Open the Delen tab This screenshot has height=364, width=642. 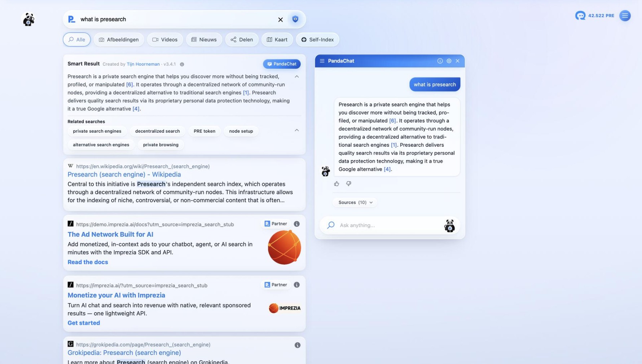[242, 40]
